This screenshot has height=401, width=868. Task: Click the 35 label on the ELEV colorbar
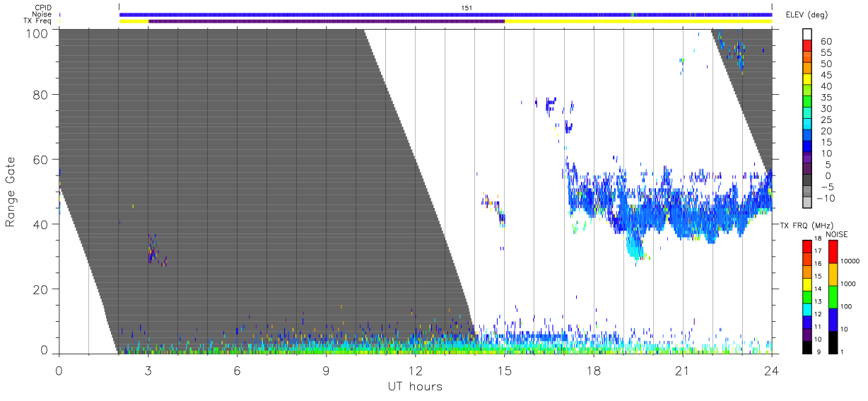tap(826, 98)
